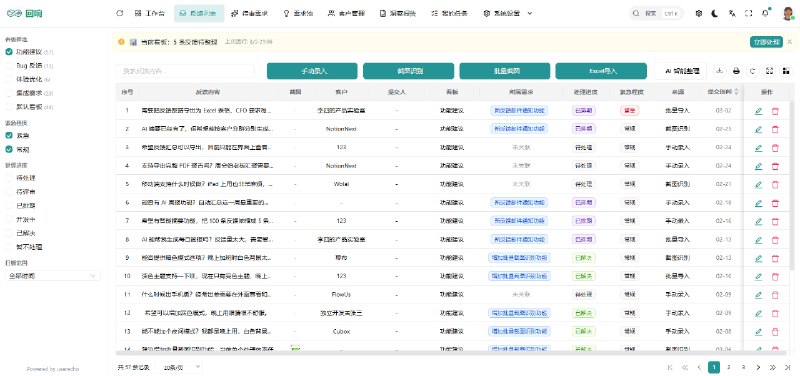The width and height of the screenshot is (800, 376).
Task: Go to last page arrow
Action: click(788, 367)
